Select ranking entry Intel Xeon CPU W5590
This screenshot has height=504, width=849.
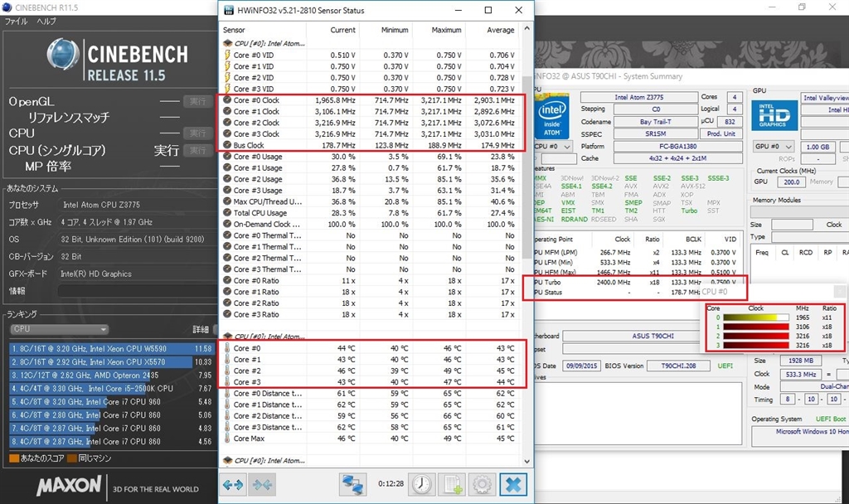coord(112,349)
